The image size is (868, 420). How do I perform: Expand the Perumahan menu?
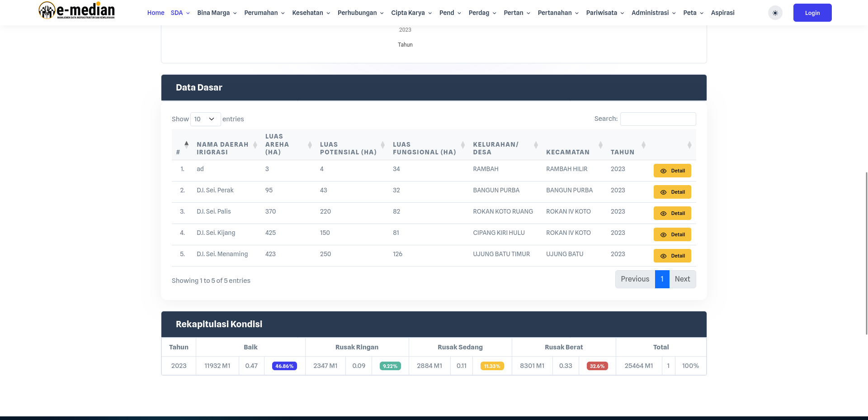pyautogui.click(x=264, y=13)
